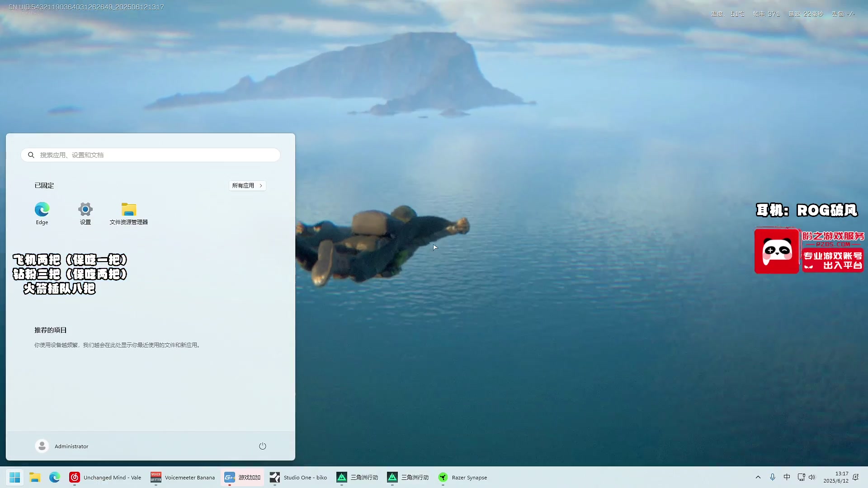The image size is (868, 488).
Task: Toggle the 中 input method indicator
Action: 787,478
